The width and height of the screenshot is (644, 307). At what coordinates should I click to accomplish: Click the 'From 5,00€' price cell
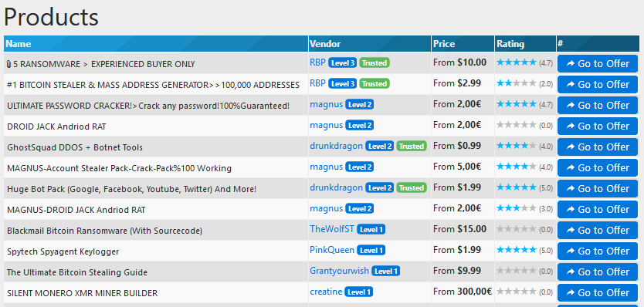coord(457,167)
